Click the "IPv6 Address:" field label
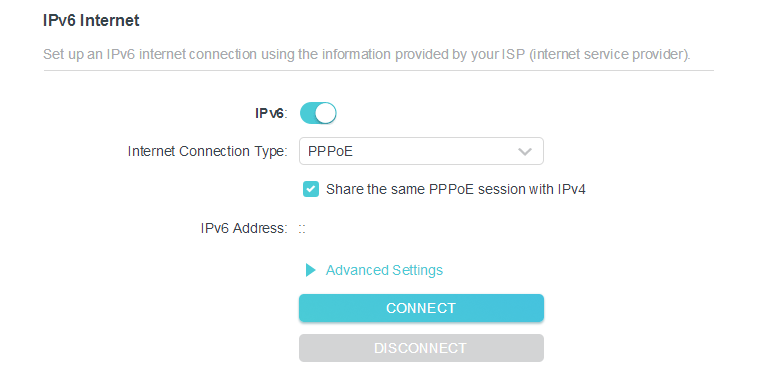 point(244,228)
